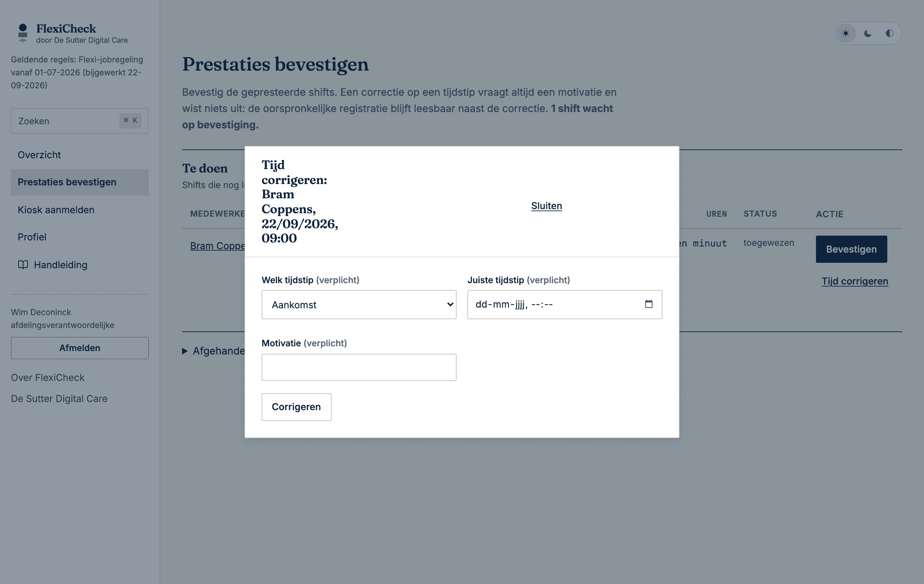
Task: Select the high-contrast theme icon
Action: [x=889, y=33]
